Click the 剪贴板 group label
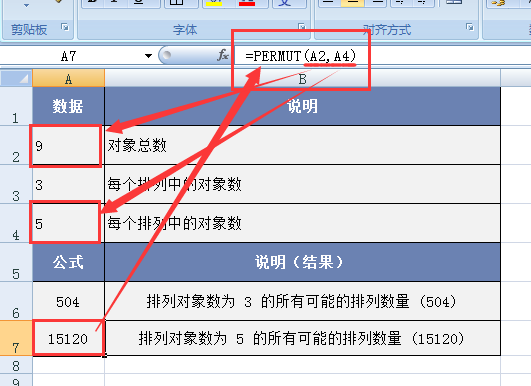531x386 pixels. (29, 30)
